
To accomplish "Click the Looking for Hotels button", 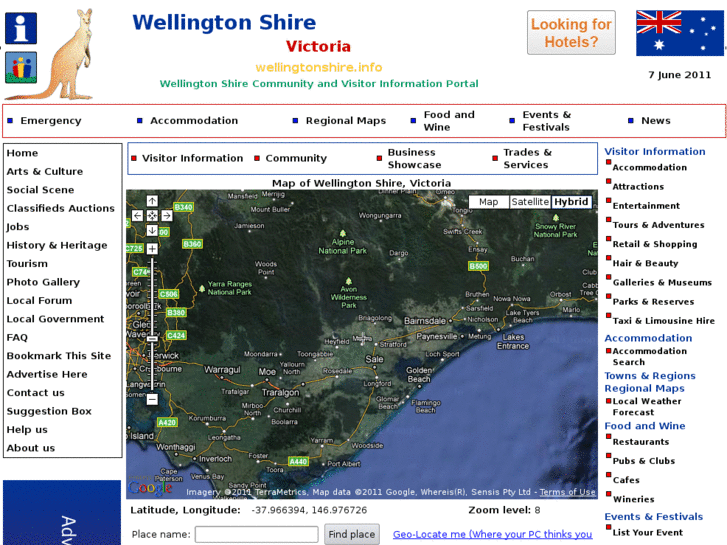I will tap(571, 33).
